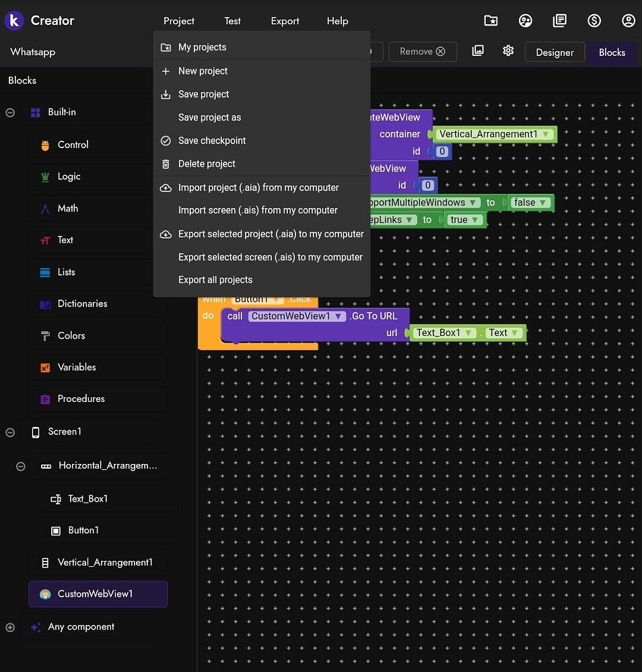
Task: Choose Save project as
Action: (262, 117)
